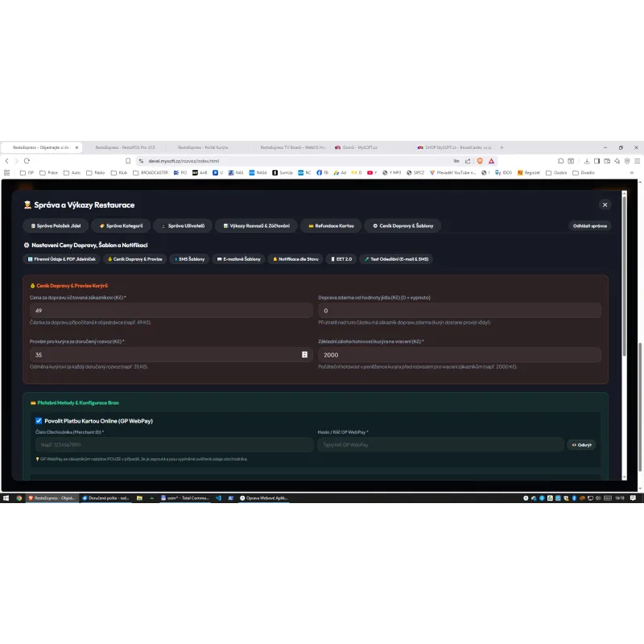Click Odhlásit správce button
The width and height of the screenshot is (644, 644).
[x=589, y=225]
